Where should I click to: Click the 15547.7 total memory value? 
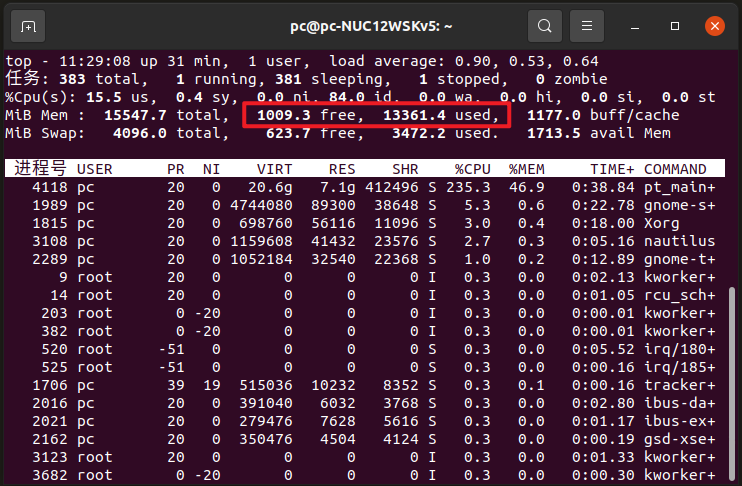(x=135, y=115)
